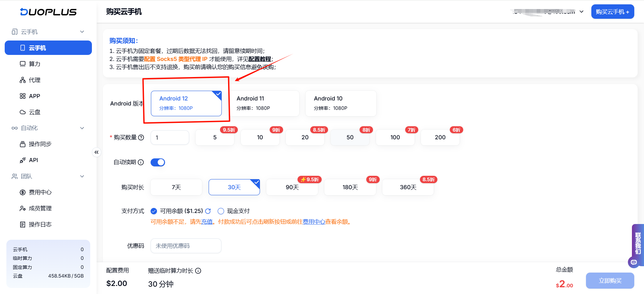Open 云盘 cloud drive in sidebar
The height and width of the screenshot is (294, 644).
pyautogui.click(x=48, y=112)
